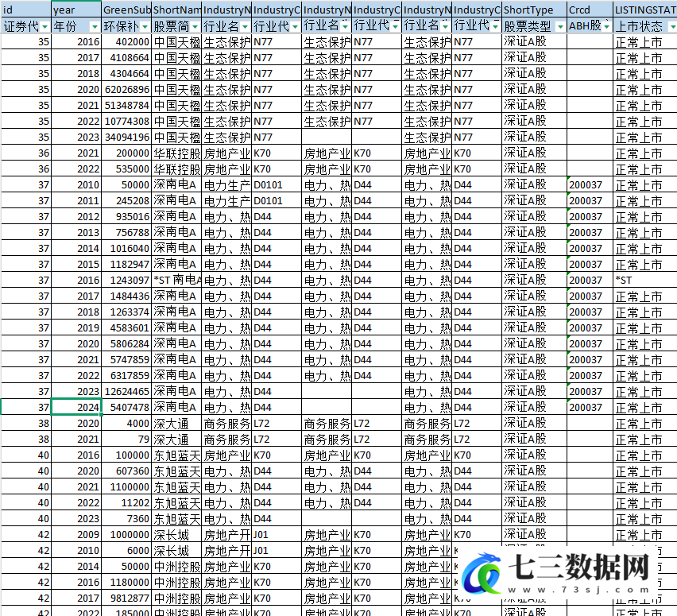Select the cell with value 1016040
677x616 pixels.
[126, 248]
